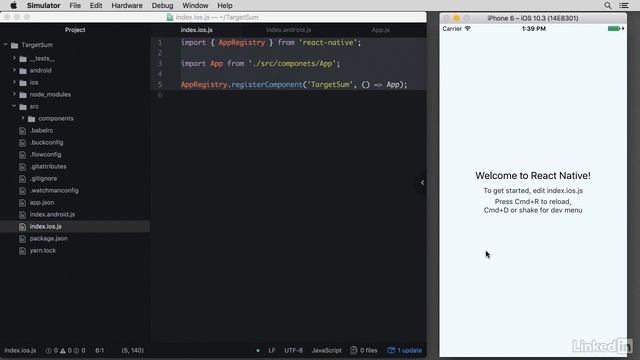Click the .watchmanconfig file icon
Image resolution: width=640 pixels, height=360 pixels.
click(x=22, y=191)
